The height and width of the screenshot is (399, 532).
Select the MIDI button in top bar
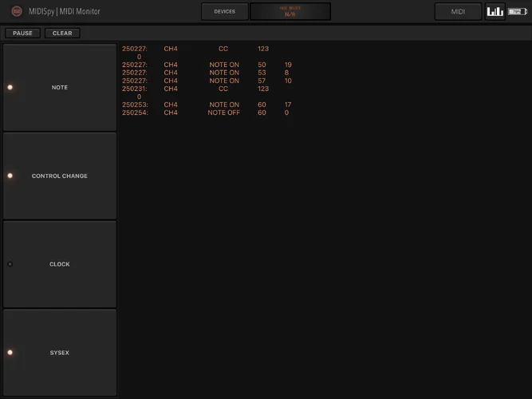click(458, 11)
